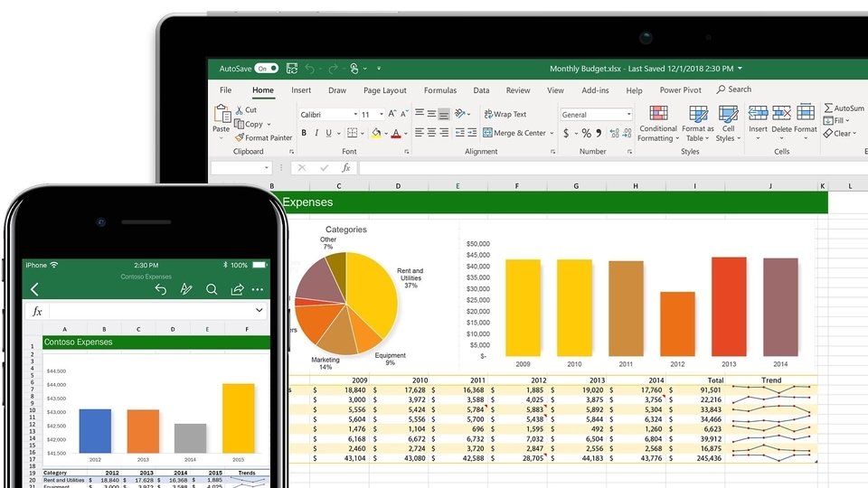Click the Search box in ribbon
The height and width of the screenshot is (488, 868).
tap(734, 89)
